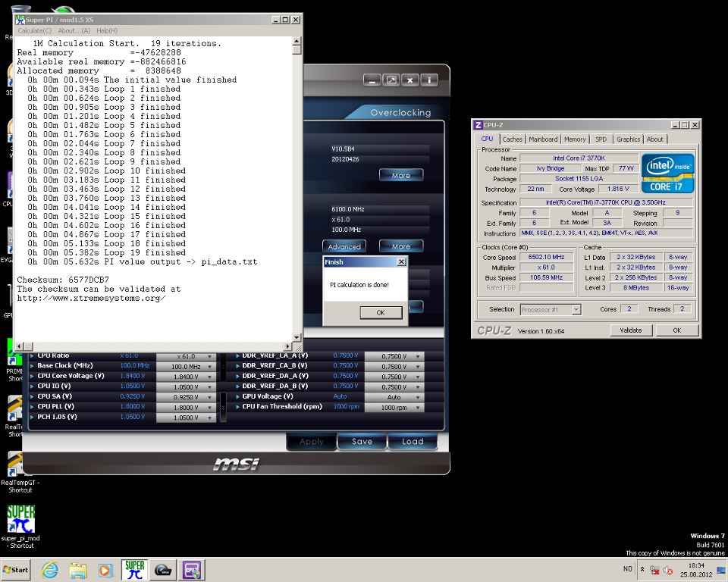Click scroll-down arrow between MSI voltage columns

[x=223, y=408]
